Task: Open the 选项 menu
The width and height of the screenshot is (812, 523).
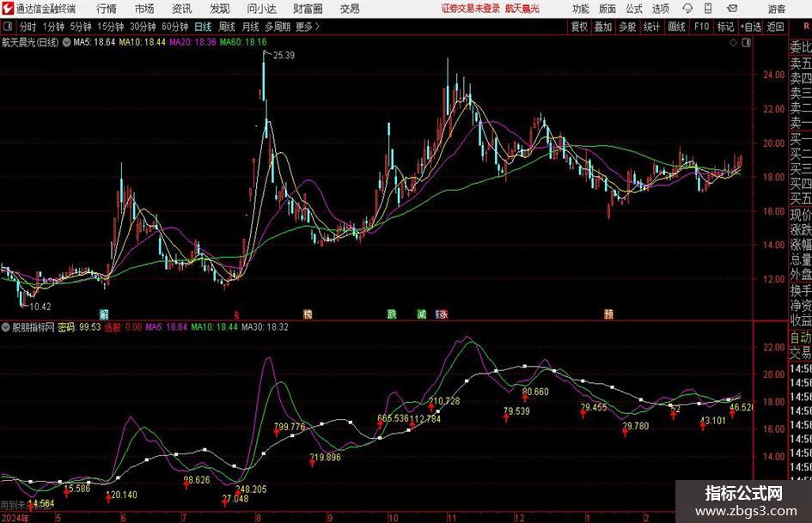Action: [660, 9]
